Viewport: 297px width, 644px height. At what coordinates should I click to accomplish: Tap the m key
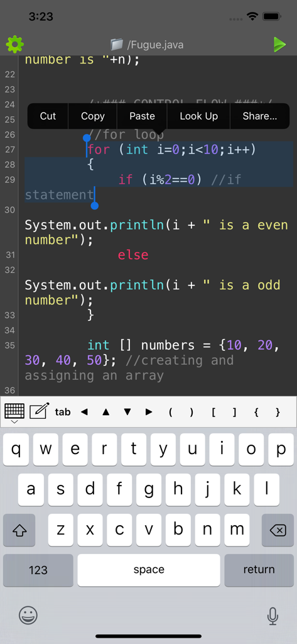coord(237,530)
